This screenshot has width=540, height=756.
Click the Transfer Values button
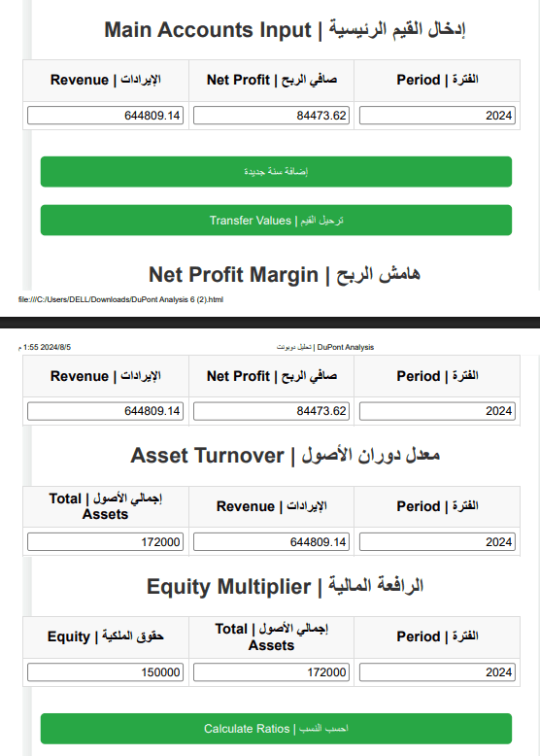(x=276, y=221)
